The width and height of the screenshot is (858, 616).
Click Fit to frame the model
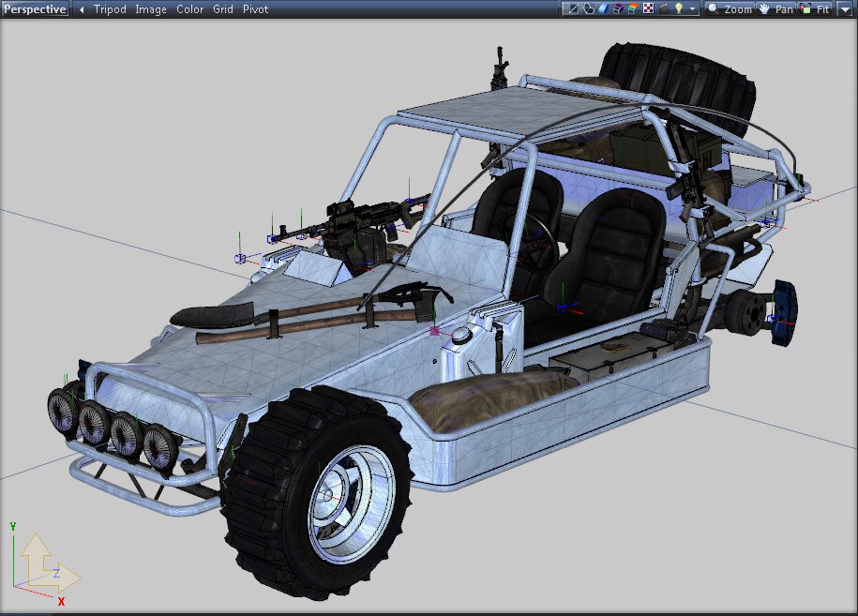(x=816, y=9)
